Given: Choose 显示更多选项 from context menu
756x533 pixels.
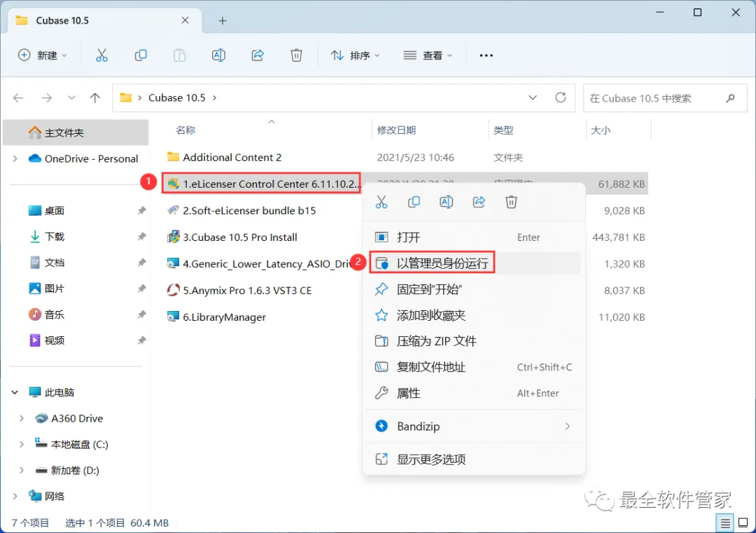Looking at the screenshot, I should (x=473, y=459).
